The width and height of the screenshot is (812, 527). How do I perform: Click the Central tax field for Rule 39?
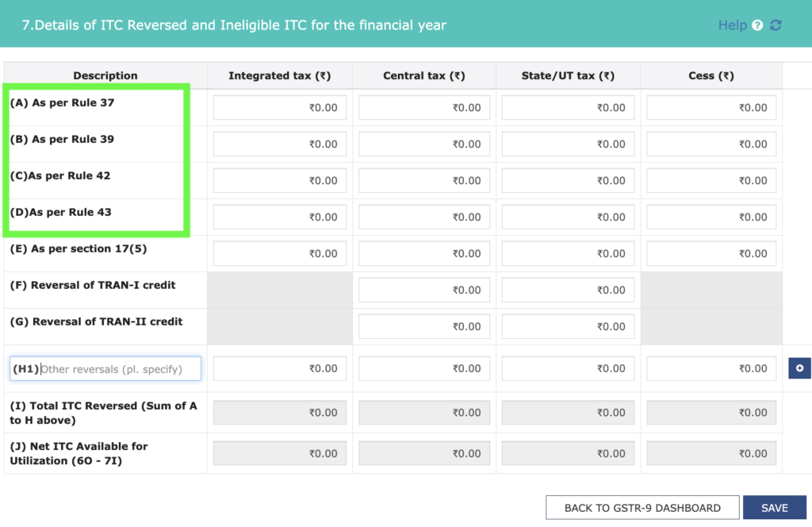coord(423,144)
